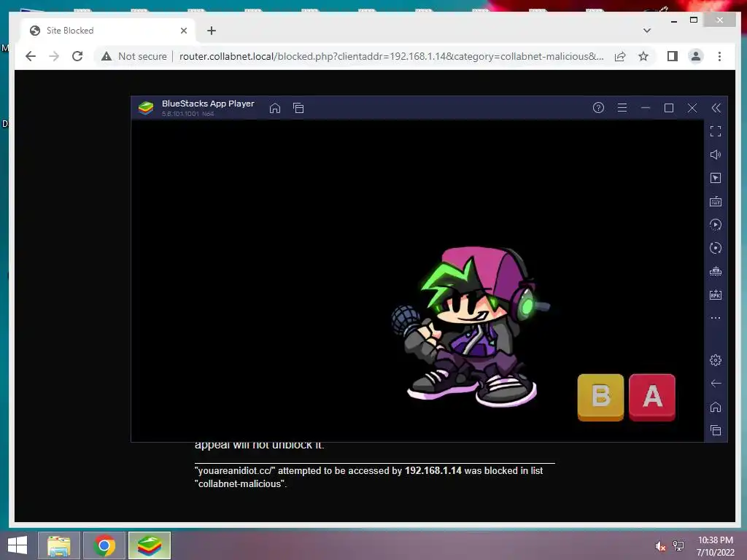Tap the red A game button
The width and height of the screenshot is (747, 560).
click(x=652, y=397)
